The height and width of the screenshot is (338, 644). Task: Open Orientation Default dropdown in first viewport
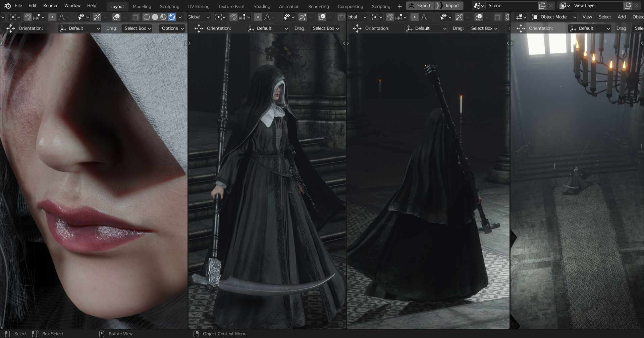pyautogui.click(x=79, y=28)
